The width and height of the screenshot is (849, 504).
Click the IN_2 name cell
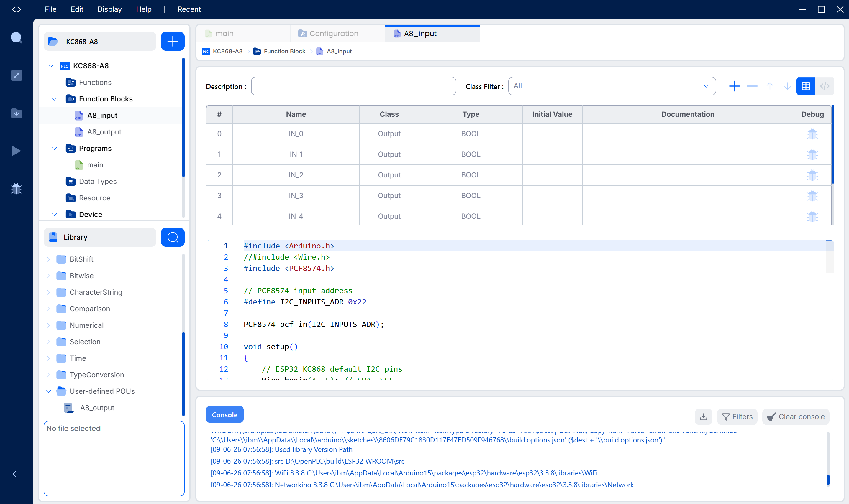(x=296, y=175)
